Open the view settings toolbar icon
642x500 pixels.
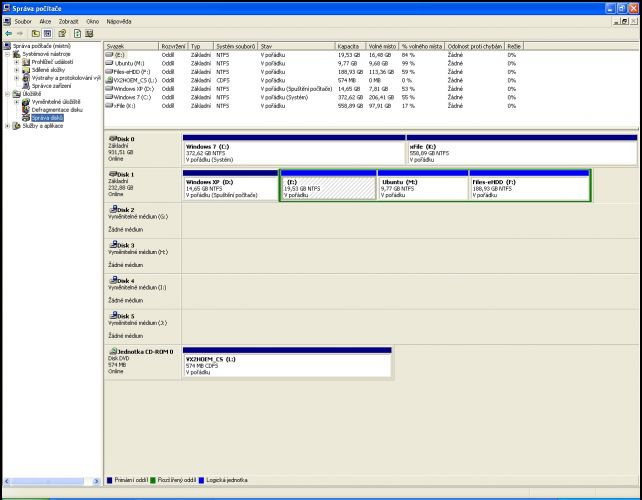89,34
